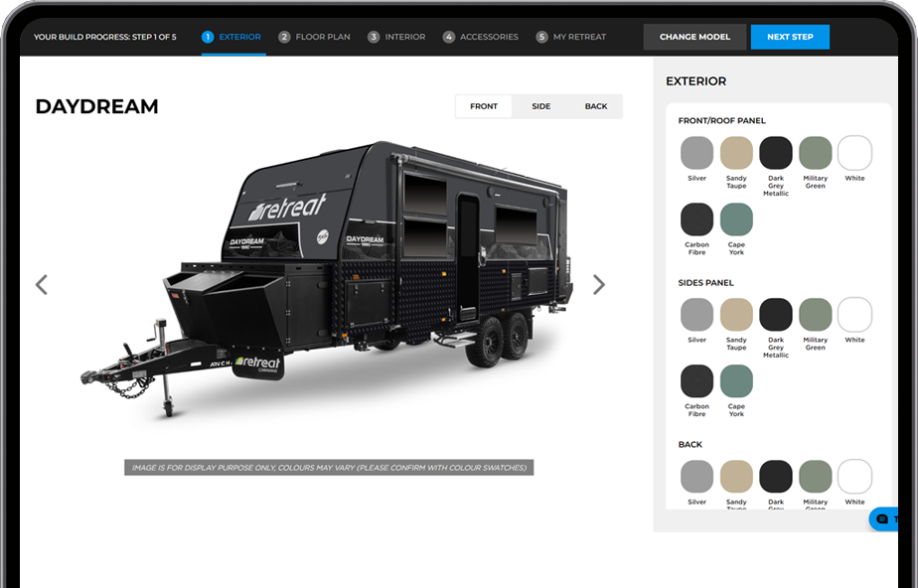Open the chat bubble widget
This screenshot has height=588, width=918.
884,518
